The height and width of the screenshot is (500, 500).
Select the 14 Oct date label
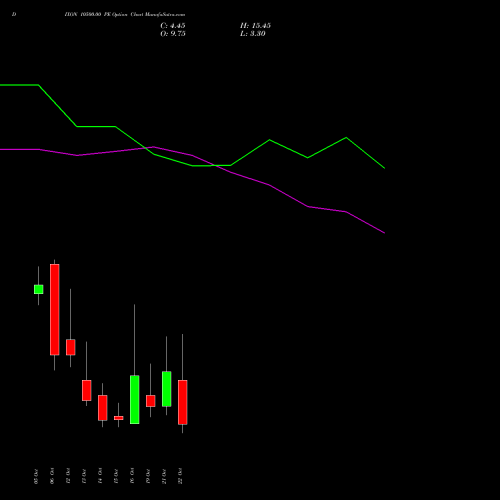pyautogui.click(x=100, y=476)
